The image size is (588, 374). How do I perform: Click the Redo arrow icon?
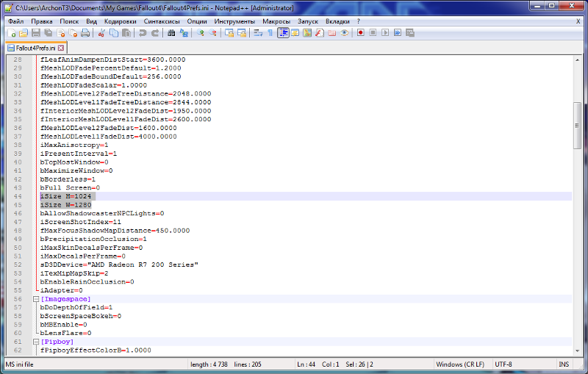coord(154,33)
